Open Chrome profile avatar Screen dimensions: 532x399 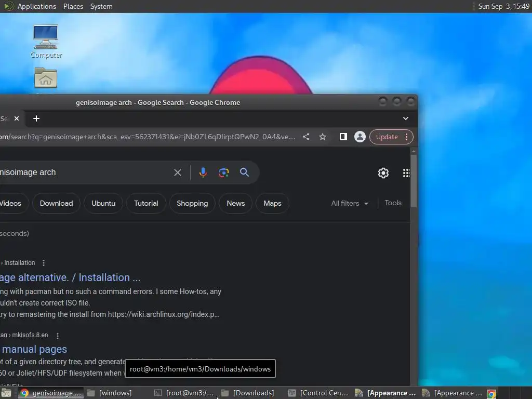(x=360, y=137)
